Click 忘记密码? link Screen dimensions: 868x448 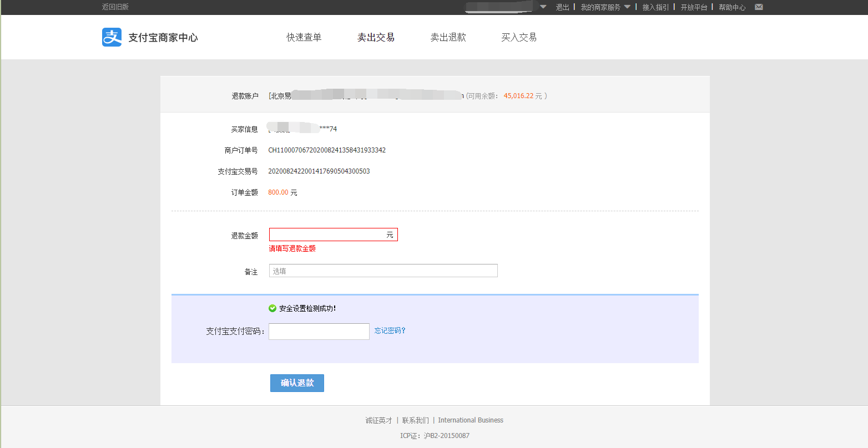click(x=390, y=330)
